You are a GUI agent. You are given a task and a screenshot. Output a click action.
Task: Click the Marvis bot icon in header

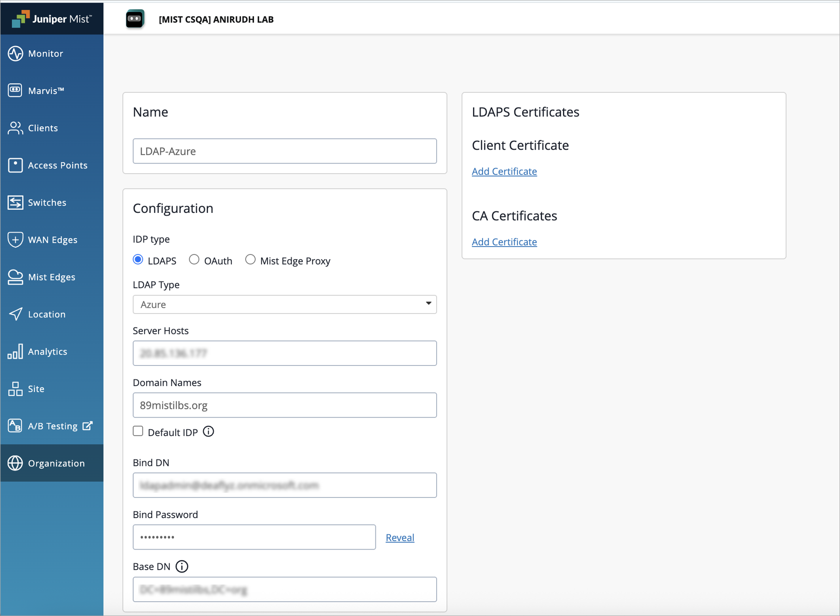[135, 19]
